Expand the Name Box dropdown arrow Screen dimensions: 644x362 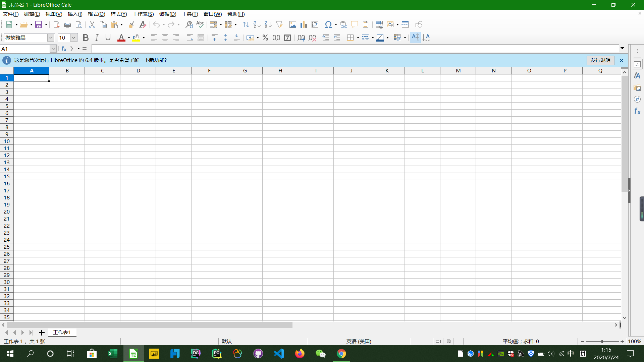(53, 49)
